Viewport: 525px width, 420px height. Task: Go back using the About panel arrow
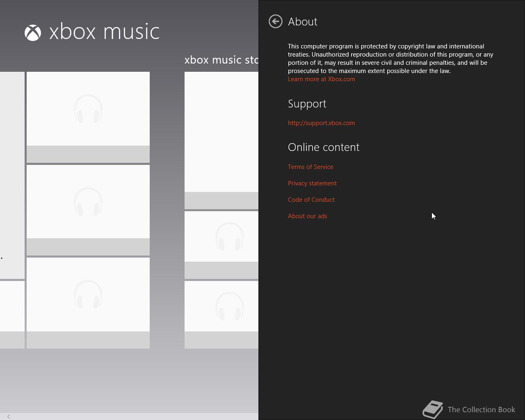click(276, 21)
